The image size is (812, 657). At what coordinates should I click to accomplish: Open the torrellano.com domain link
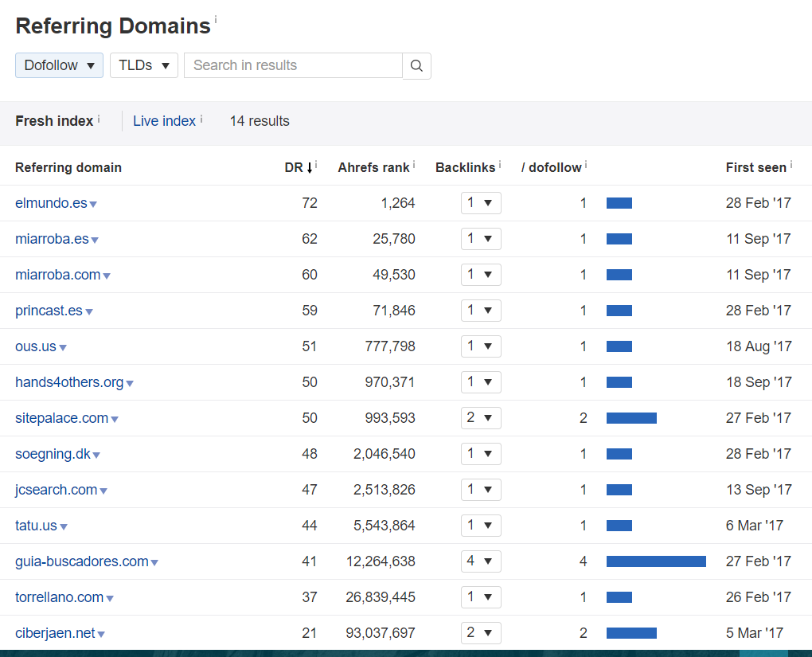coord(60,597)
